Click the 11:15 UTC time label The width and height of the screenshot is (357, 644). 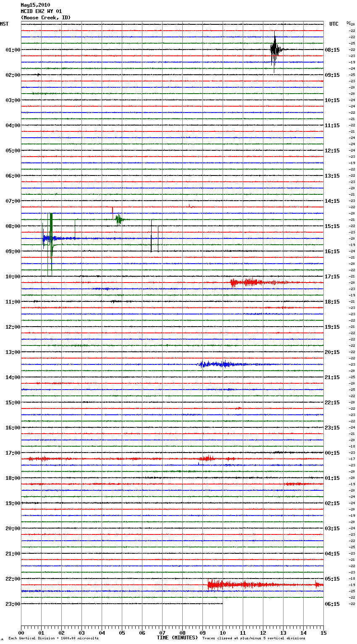332,126
